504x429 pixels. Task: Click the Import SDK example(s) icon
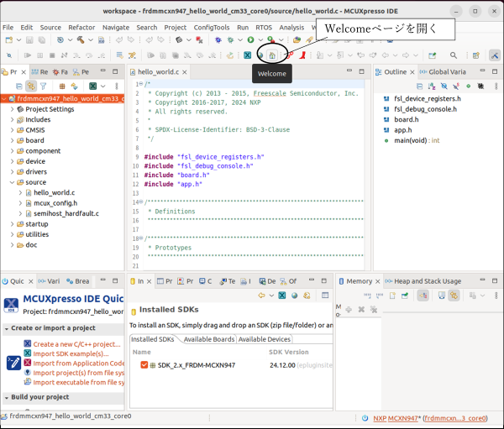pyautogui.click(x=28, y=353)
